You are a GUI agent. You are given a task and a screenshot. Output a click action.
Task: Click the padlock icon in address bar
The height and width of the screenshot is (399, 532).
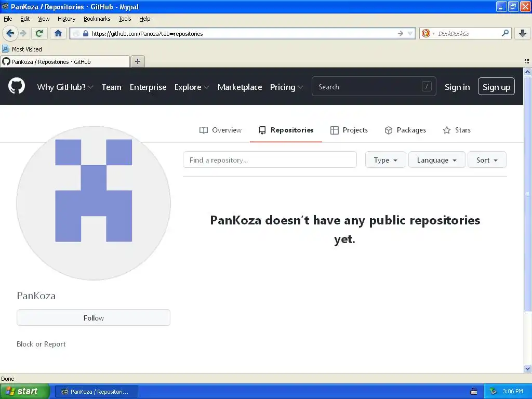pyautogui.click(x=86, y=33)
